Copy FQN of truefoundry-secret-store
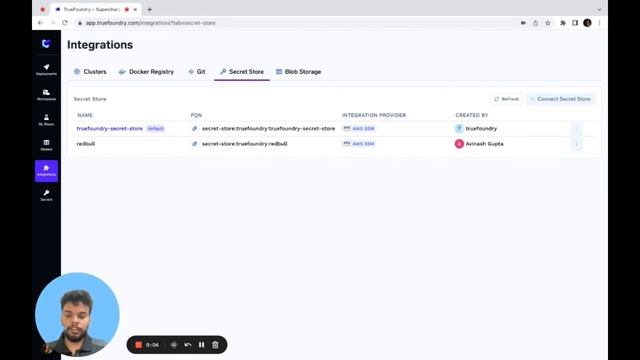This screenshot has width=640, height=360. tap(195, 129)
